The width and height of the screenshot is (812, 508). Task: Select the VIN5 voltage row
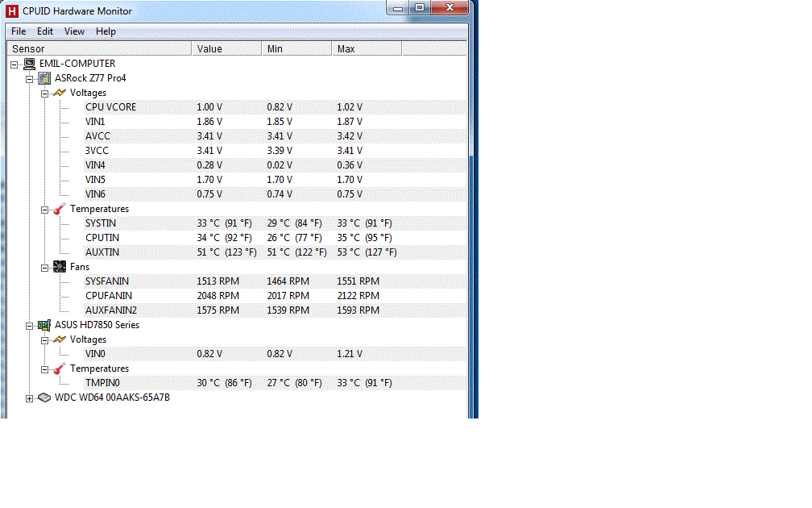coord(275,180)
